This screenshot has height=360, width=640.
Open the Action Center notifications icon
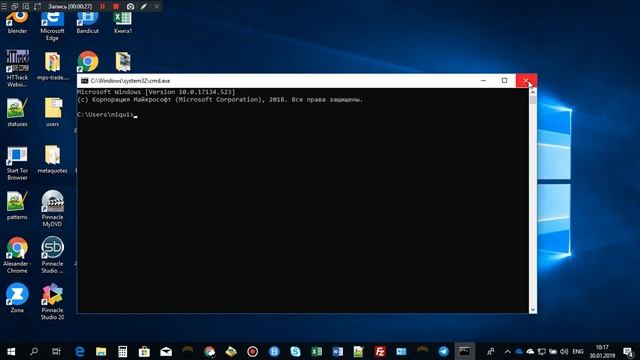628,351
